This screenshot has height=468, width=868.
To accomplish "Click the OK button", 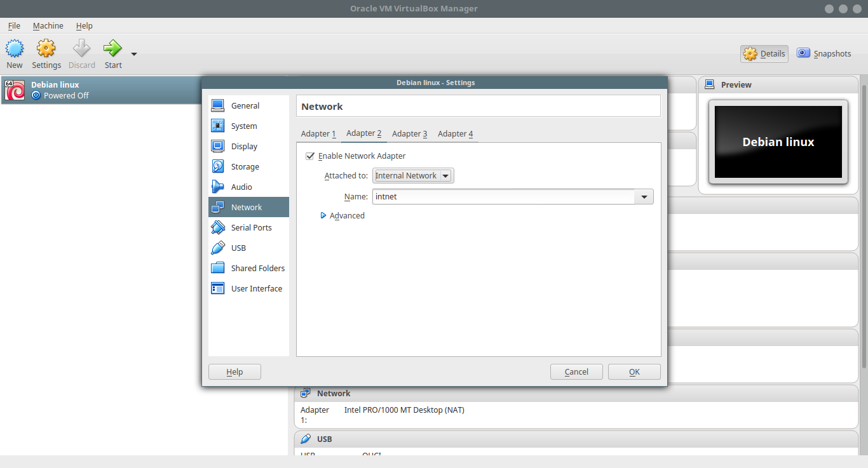I will (x=634, y=371).
